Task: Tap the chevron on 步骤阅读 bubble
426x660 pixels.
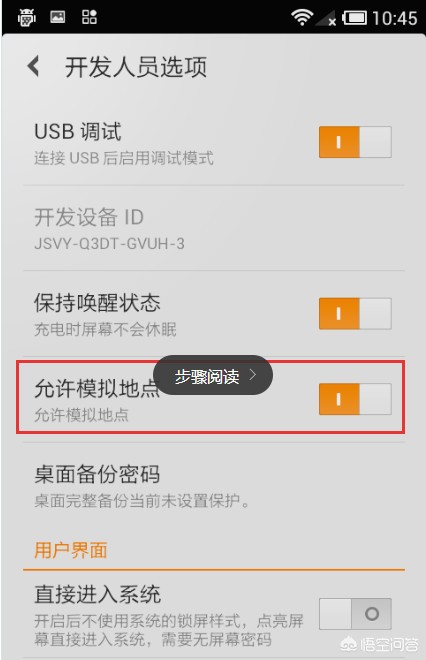Action: [x=253, y=375]
